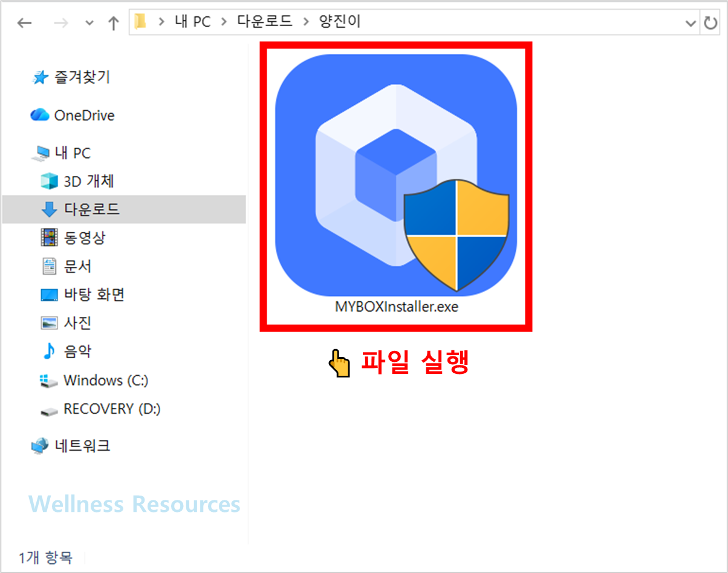Click the Windows (C:) drive icon
728x573 pixels.
pyautogui.click(x=48, y=381)
